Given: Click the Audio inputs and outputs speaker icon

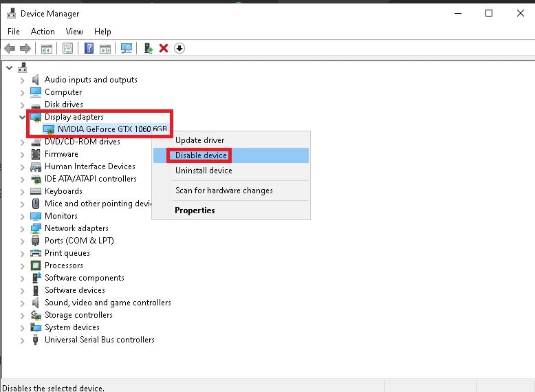Looking at the screenshot, I should tap(36, 80).
